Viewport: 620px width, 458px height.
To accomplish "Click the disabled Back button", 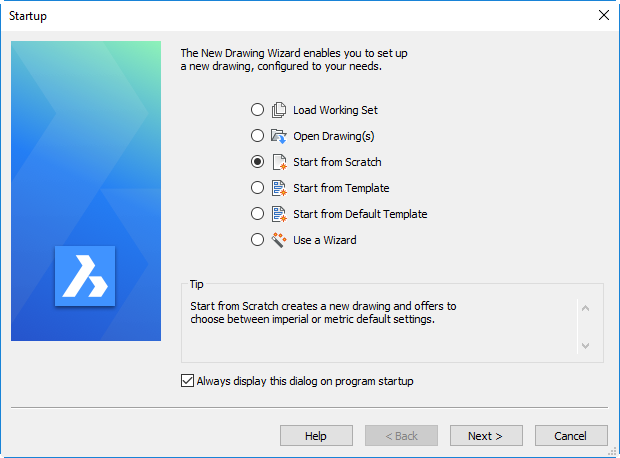I will click(x=401, y=436).
